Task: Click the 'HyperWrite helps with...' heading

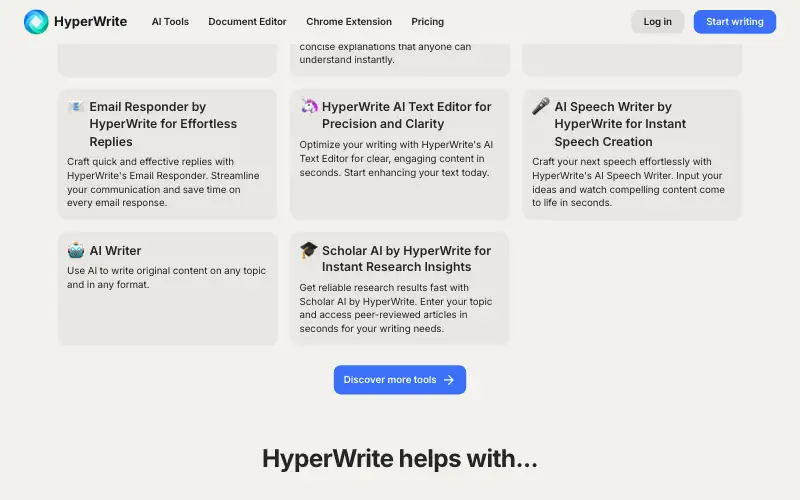Action: point(399,458)
